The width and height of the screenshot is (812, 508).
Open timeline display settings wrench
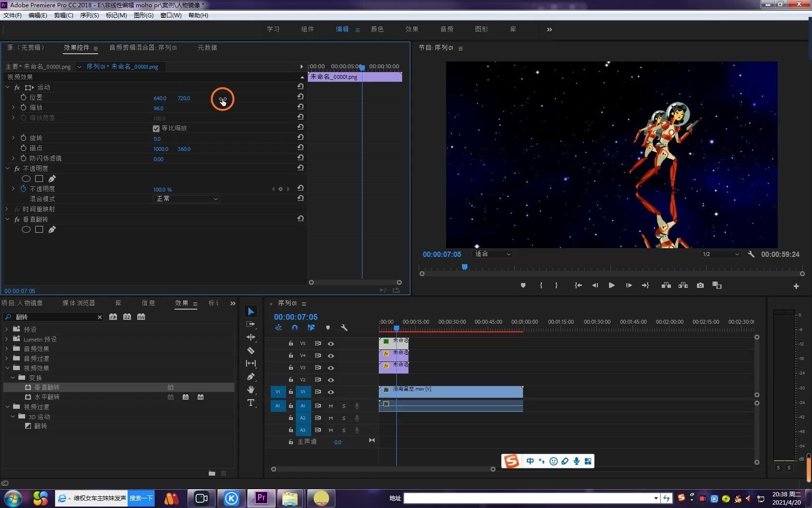coord(344,328)
